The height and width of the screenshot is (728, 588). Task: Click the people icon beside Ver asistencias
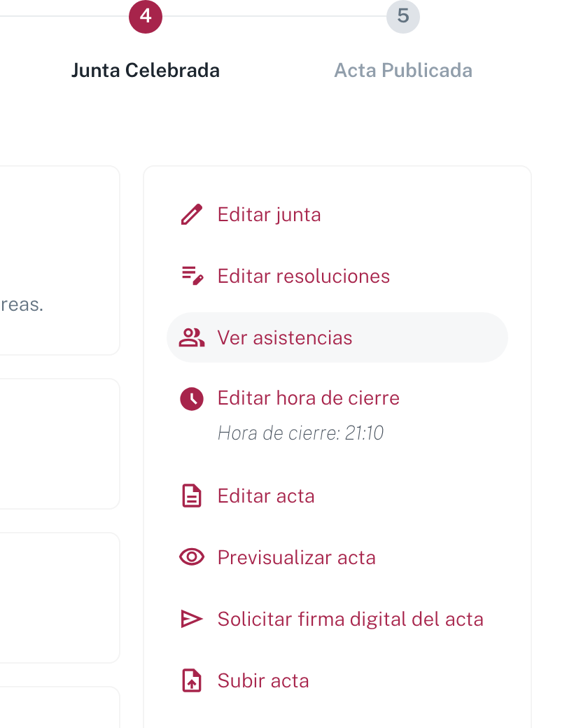(x=192, y=337)
